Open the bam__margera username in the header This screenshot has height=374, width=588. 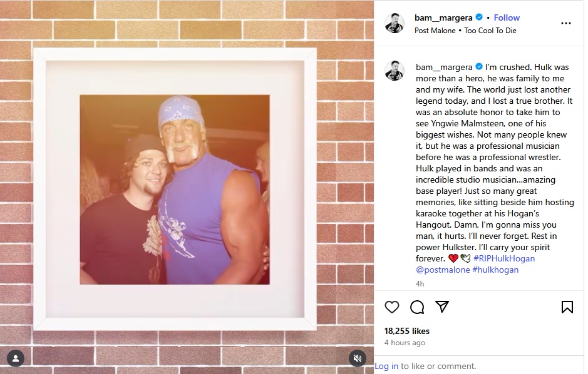pos(443,18)
